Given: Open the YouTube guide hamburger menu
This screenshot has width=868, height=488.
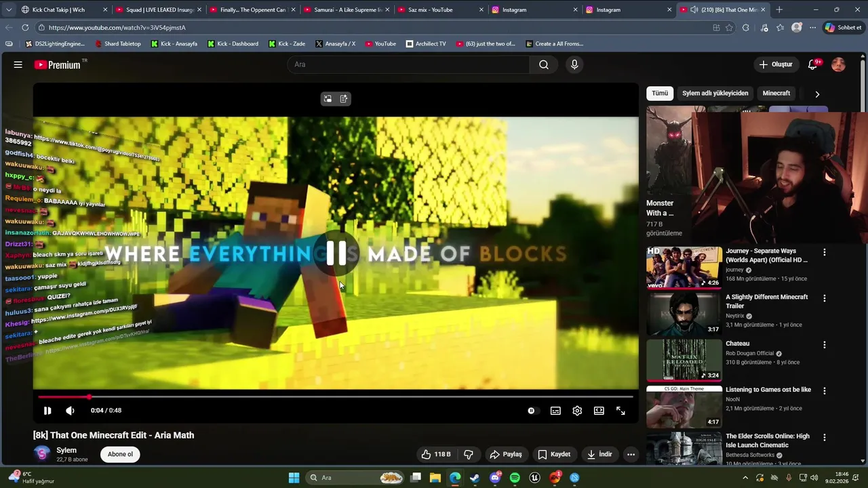Looking at the screenshot, I should (18, 64).
